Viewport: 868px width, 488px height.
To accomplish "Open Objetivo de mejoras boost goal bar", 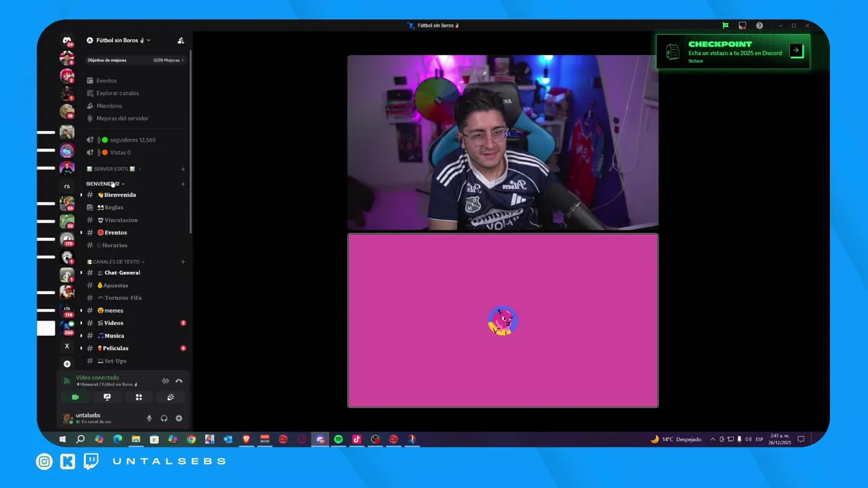I will (136, 60).
